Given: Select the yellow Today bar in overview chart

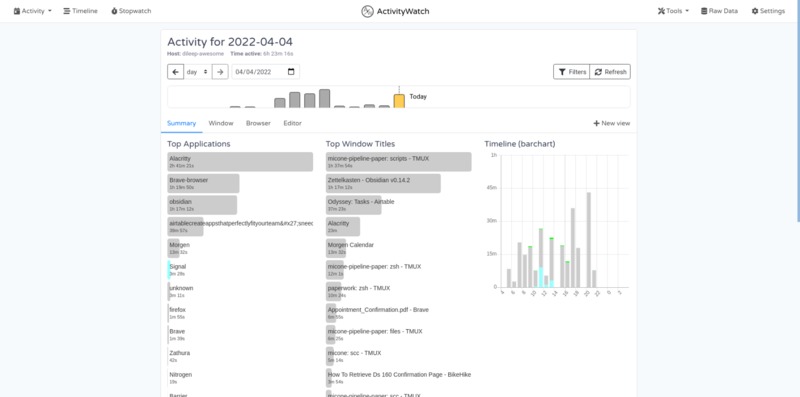Looking at the screenshot, I should click(399, 101).
